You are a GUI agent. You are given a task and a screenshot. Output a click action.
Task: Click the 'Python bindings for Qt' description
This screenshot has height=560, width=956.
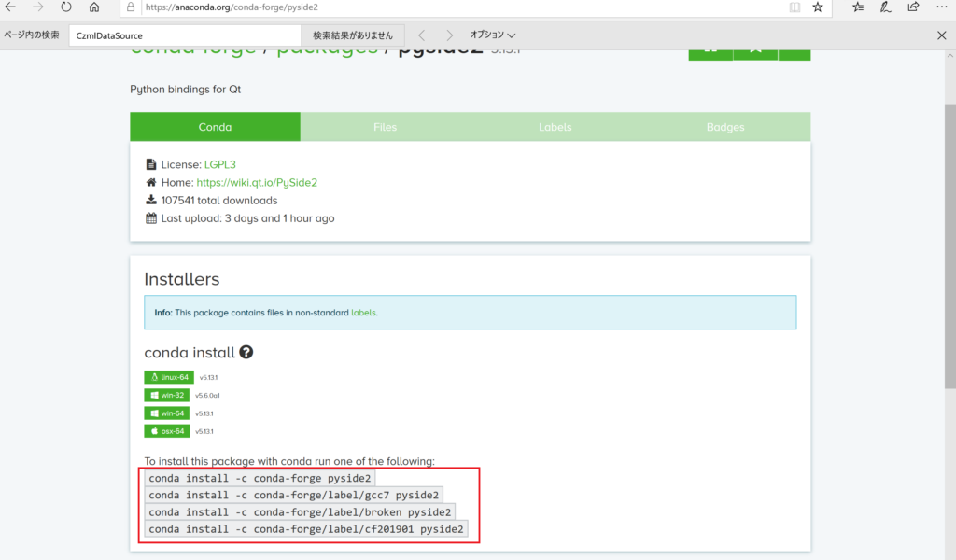tap(186, 89)
